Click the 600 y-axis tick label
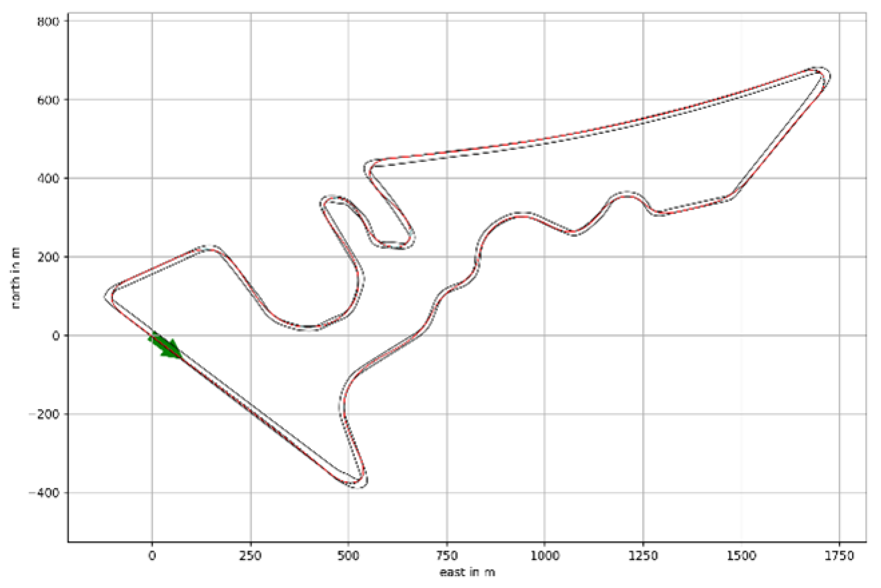The image size is (881, 588). coord(48,100)
